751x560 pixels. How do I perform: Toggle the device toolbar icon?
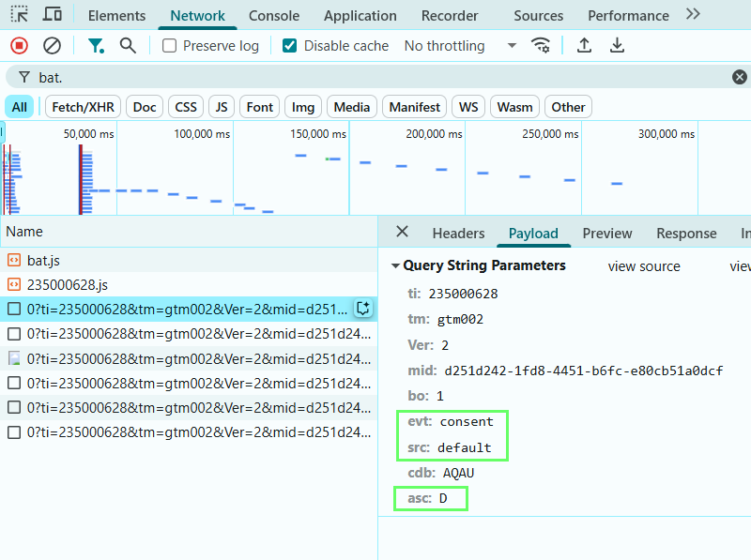coord(53,14)
